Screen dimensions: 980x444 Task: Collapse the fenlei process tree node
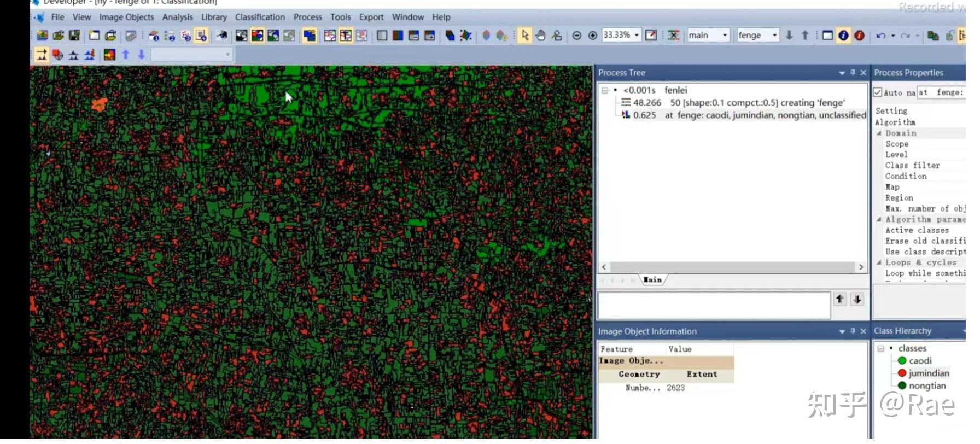click(x=605, y=90)
